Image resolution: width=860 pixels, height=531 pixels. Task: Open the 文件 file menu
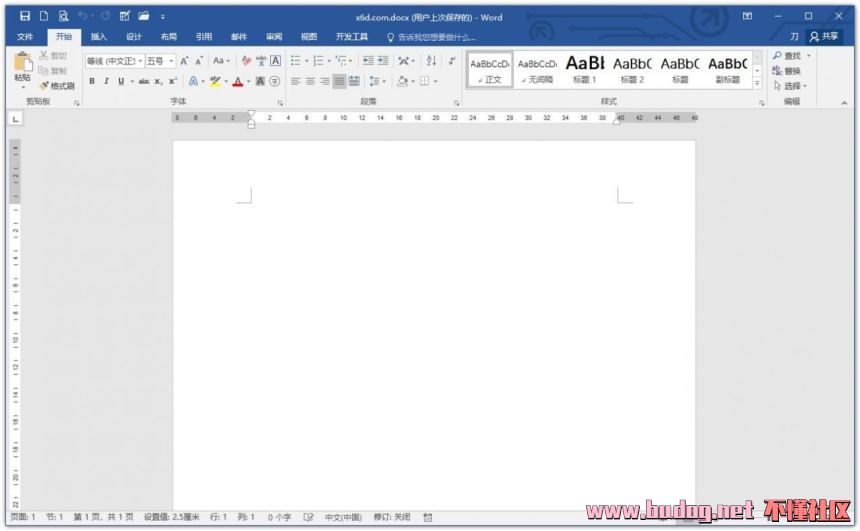point(25,37)
